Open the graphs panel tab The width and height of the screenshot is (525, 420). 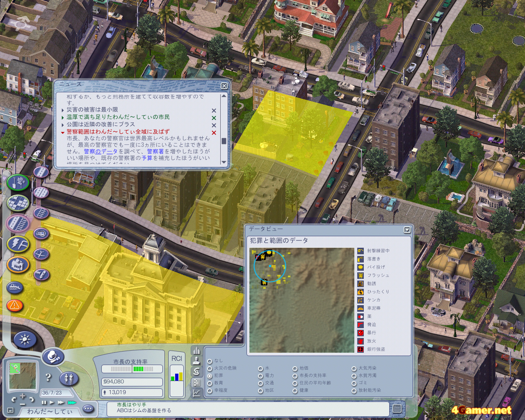click(196, 393)
